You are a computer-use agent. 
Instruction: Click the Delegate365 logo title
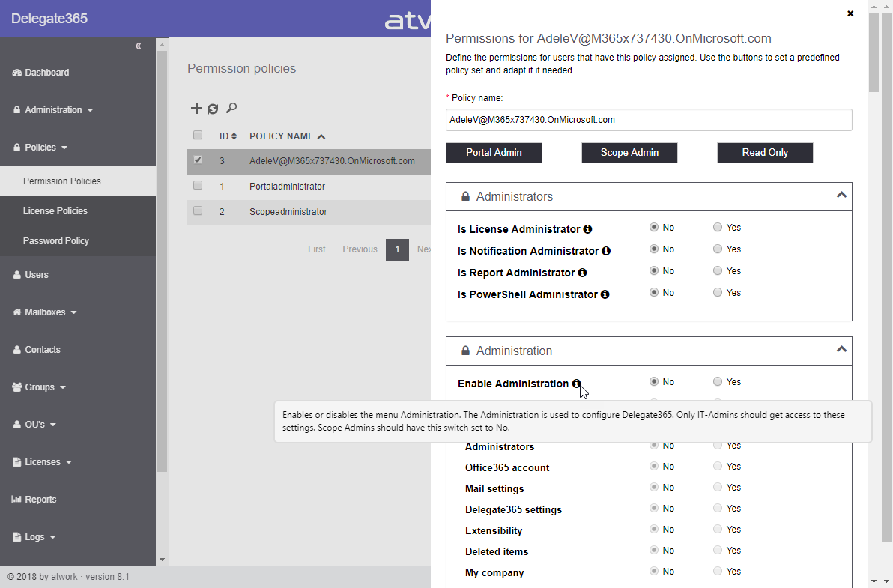(x=49, y=19)
